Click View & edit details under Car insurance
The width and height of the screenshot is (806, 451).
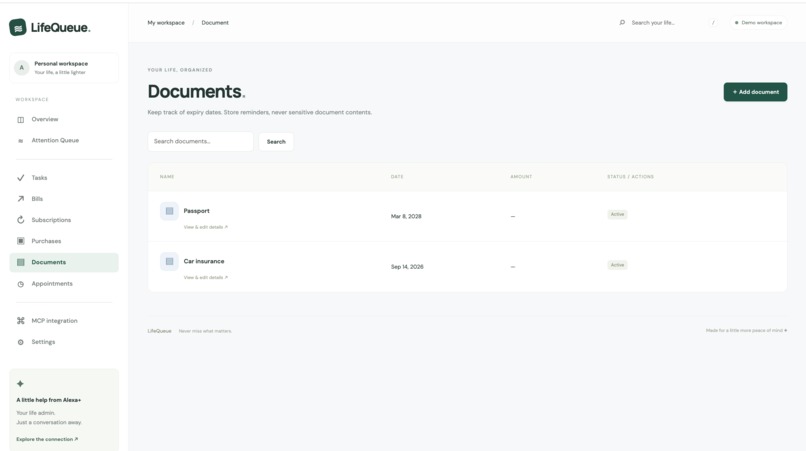tap(206, 278)
